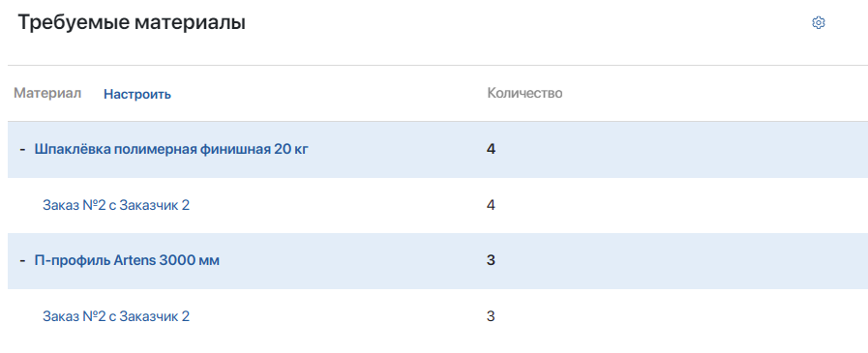The image size is (868, 353).
Task: Click bold quantity 4 in Шпаклёвка row
Action: (491, 149)
